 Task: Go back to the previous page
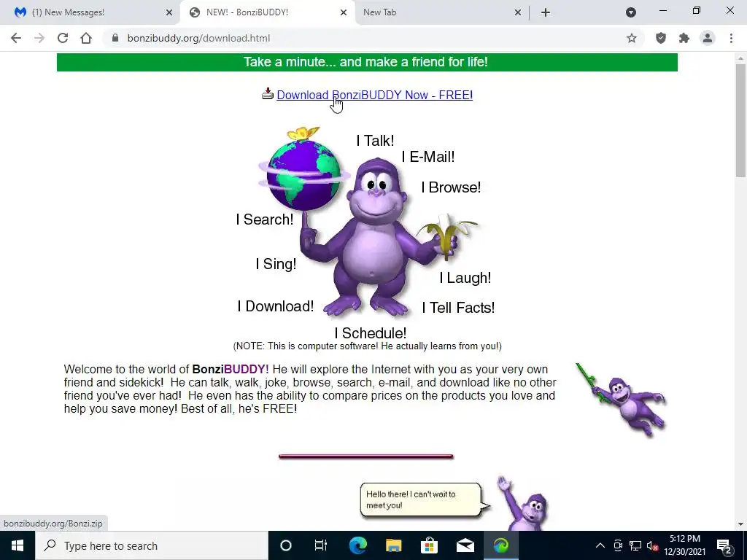pyautogui.click(x=16, y=38)
